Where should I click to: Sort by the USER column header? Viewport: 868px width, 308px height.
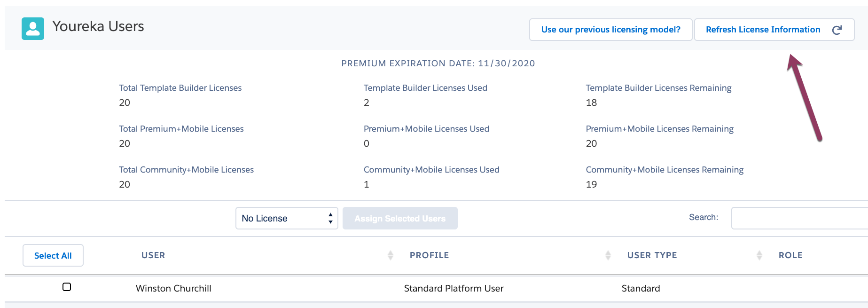(153, 255)
